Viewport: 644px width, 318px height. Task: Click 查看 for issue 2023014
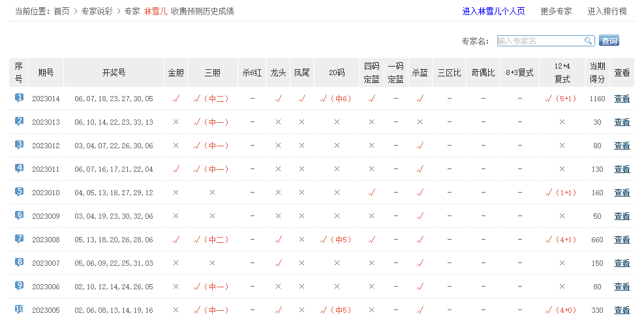pos(622,99)
